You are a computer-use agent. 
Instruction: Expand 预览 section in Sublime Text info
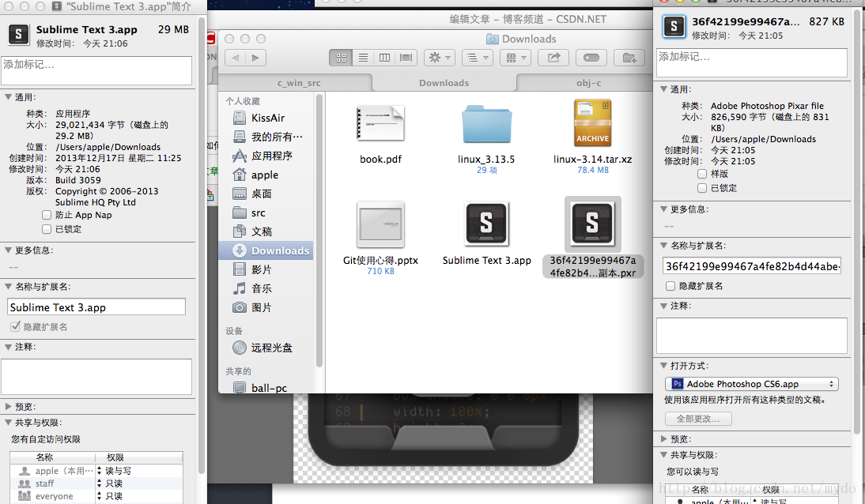(x=8, y=406)
